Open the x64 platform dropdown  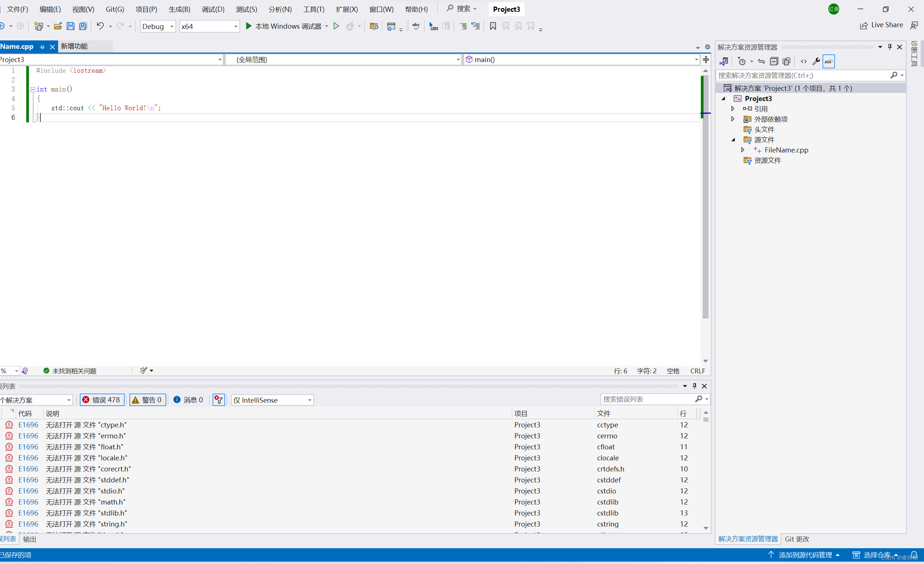209,26
